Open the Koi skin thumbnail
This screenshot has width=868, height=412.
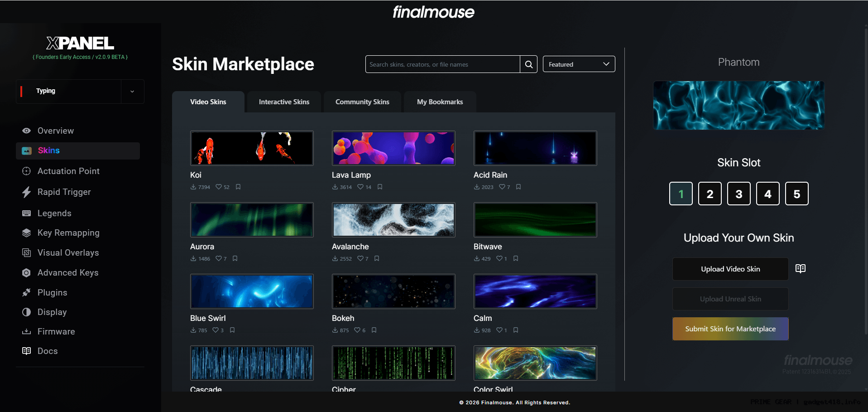point(252,148)
